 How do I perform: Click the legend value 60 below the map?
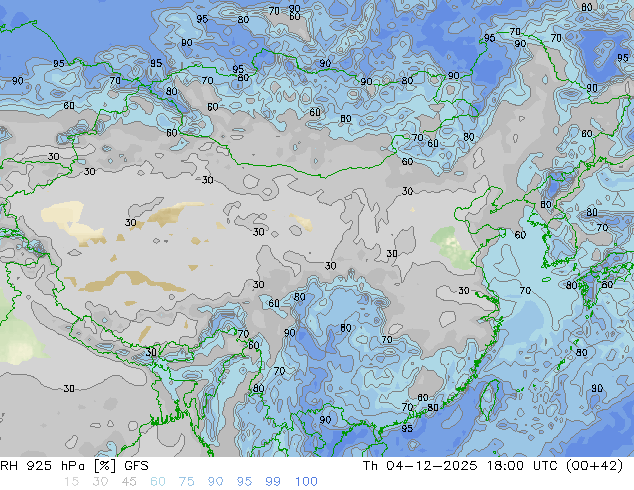[158, 482]
